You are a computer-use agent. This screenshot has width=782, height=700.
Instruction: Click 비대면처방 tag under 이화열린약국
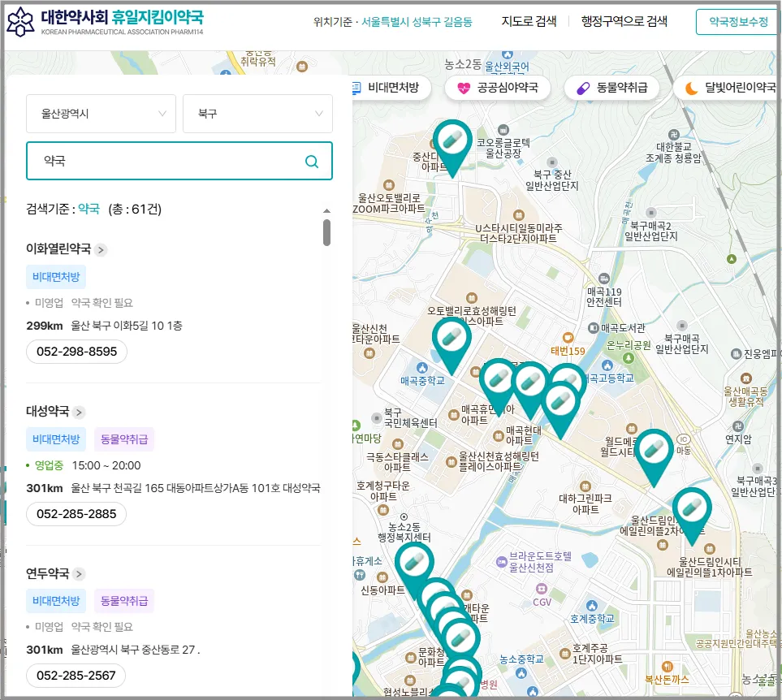click(56, 277)
